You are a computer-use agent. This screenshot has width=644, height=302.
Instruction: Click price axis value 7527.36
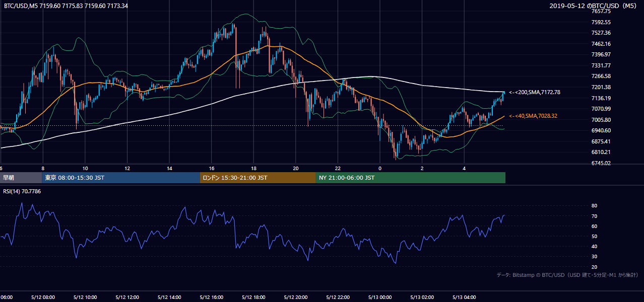(601, 33)
